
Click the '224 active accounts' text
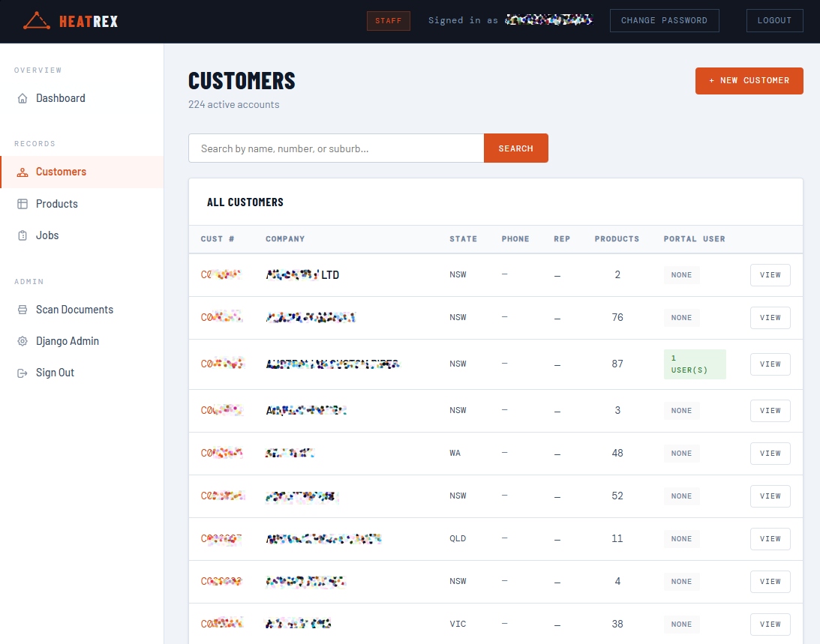tap(234, 104)
